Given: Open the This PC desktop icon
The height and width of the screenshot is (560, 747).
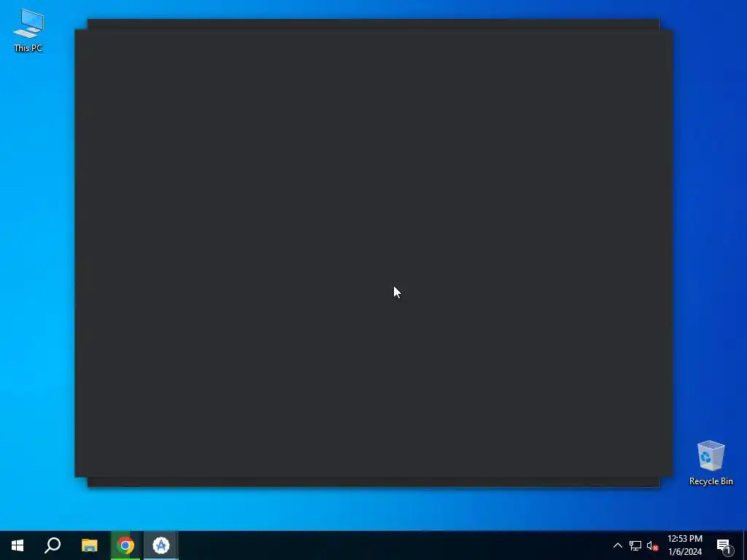Looking at the screenshot, I should tap(28, 31).
